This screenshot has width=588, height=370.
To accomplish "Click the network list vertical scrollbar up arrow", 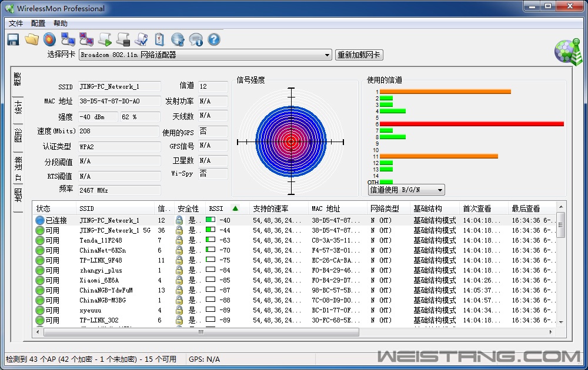I will pos(561,207).
